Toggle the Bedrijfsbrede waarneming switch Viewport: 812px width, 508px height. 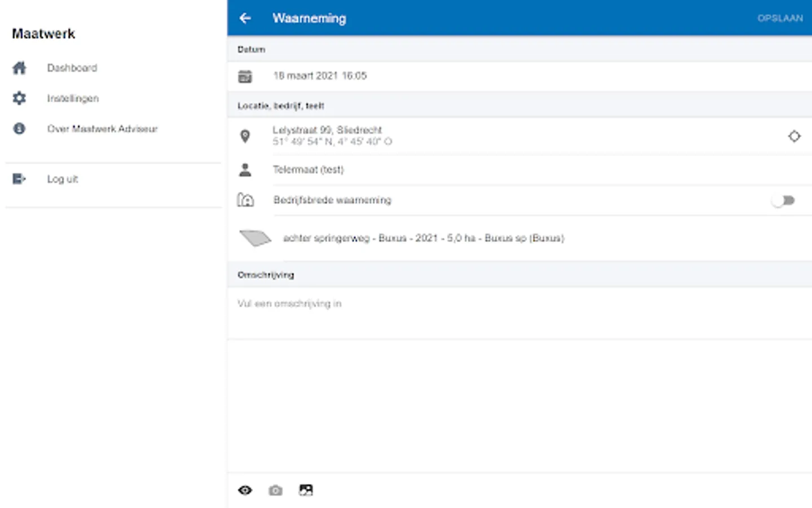pyautogui.click(x=783, y=200)
